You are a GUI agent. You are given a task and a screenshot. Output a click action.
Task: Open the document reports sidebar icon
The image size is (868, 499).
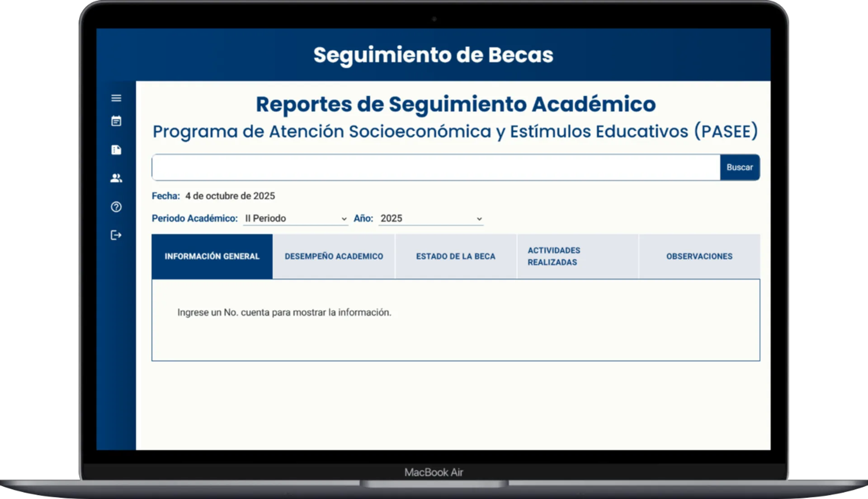click(x=116, y=150)
